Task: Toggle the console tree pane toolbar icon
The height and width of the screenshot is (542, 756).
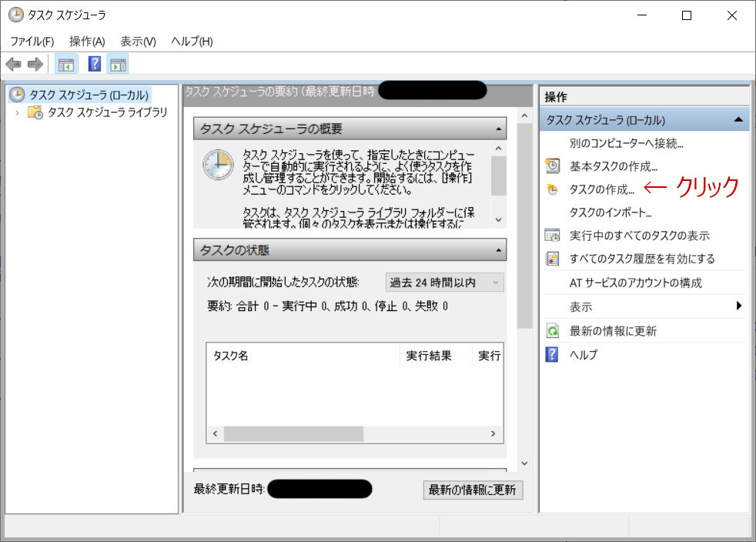Action: pyautogui.click(x=66, y=64)
